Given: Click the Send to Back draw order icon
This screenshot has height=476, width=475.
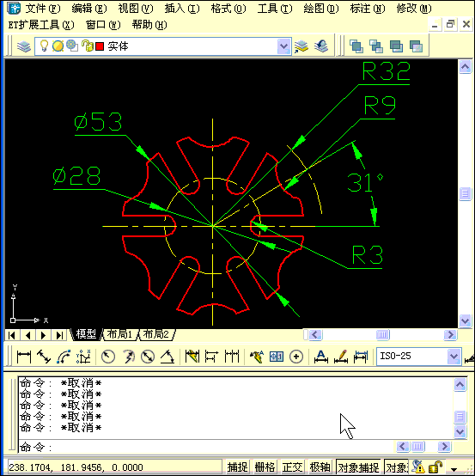Looking at the screenshot, I should 376,46.
